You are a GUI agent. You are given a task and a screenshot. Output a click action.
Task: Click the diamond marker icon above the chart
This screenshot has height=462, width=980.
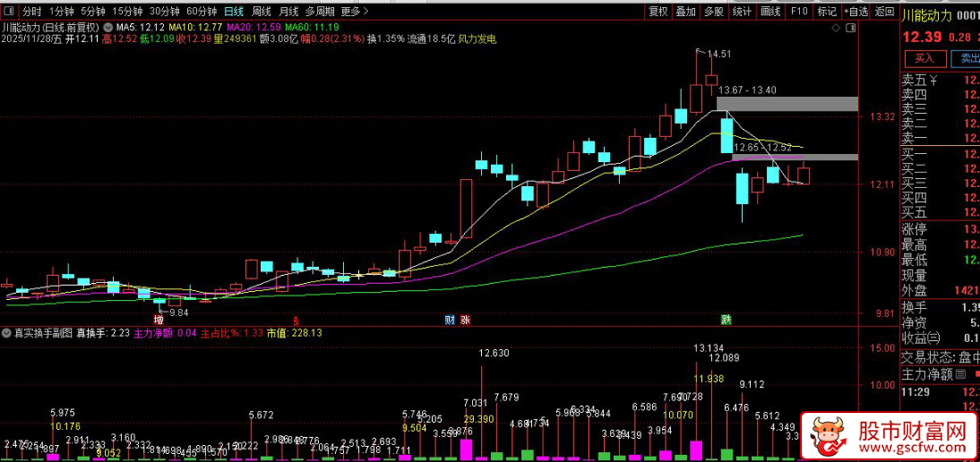pyautogui.click(x=835, y=28)
